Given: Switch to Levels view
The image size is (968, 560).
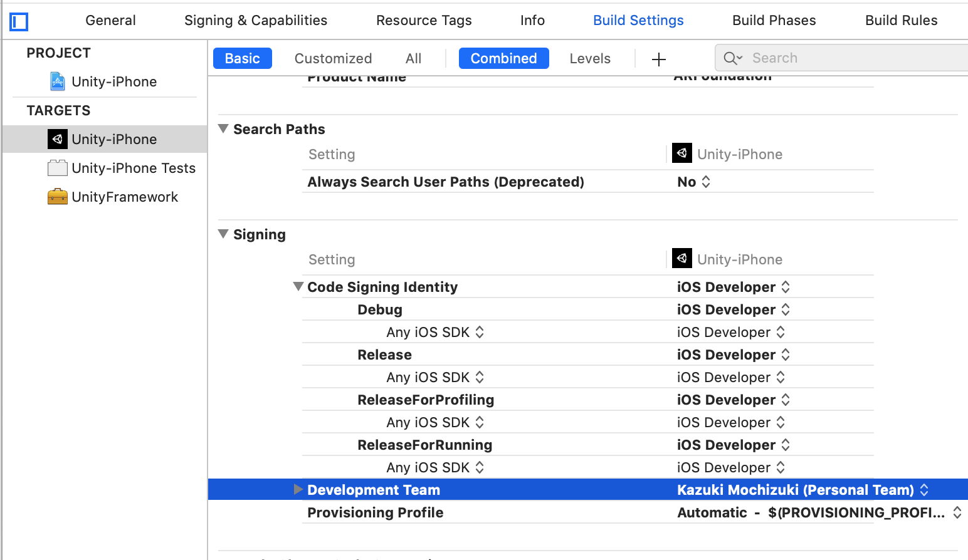Looking at the screenshot, I should [x=590, y=58].
